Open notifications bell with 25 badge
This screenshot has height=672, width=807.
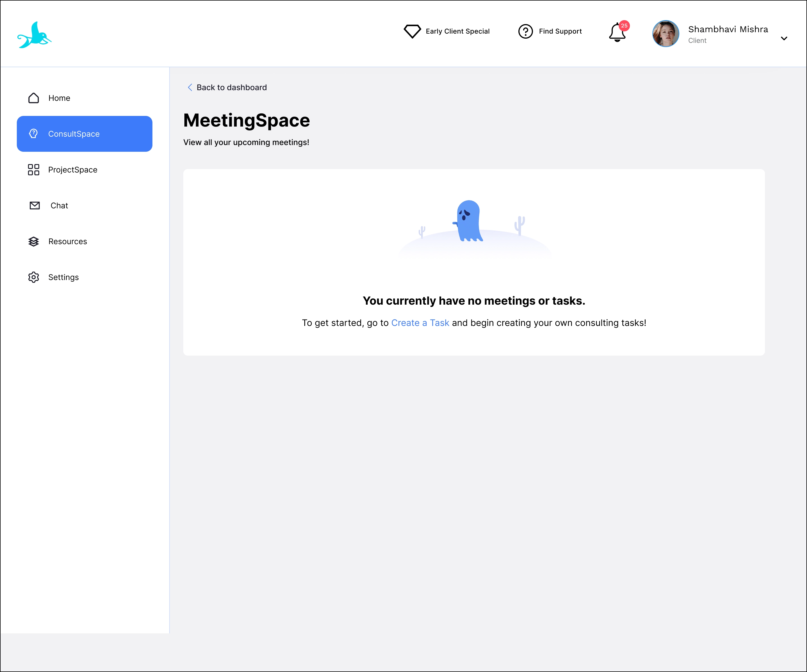tap(617, 32)
